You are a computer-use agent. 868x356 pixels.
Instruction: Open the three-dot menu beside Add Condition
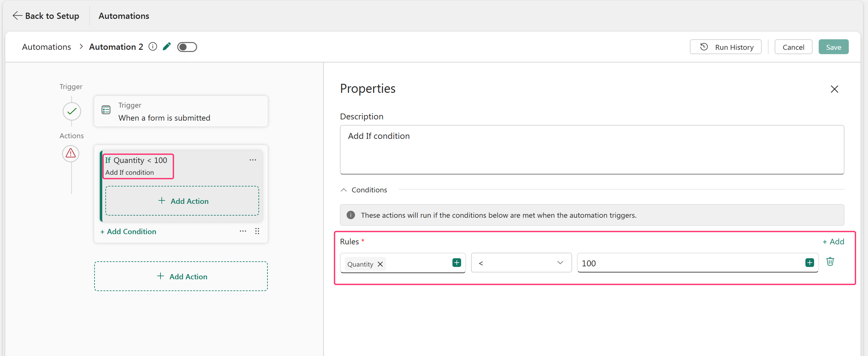(x=243, y=231)
